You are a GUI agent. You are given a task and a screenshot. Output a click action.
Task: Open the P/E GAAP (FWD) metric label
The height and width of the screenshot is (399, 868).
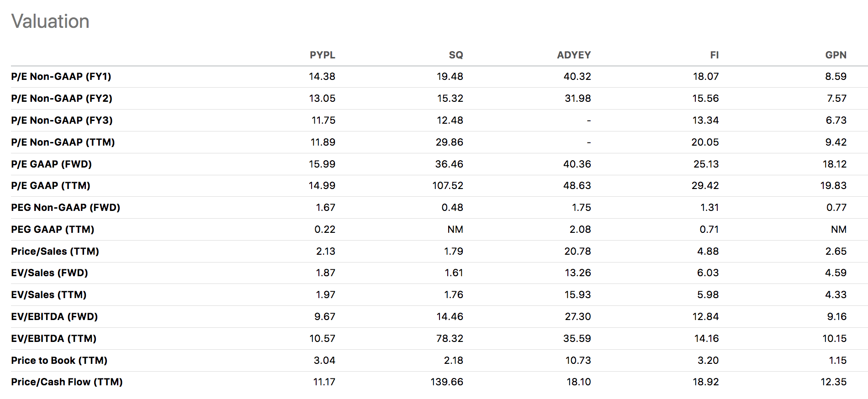(52, 164)
